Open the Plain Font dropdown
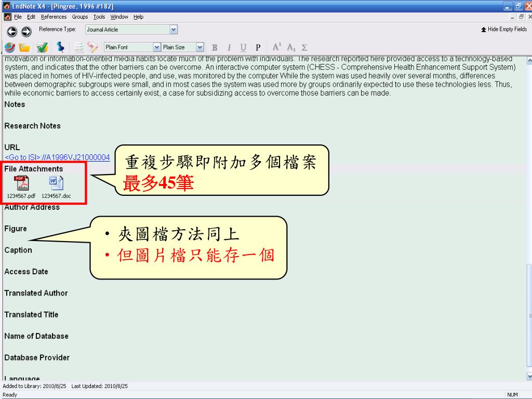This screenshot has height=399, width=532. [156, 47]
